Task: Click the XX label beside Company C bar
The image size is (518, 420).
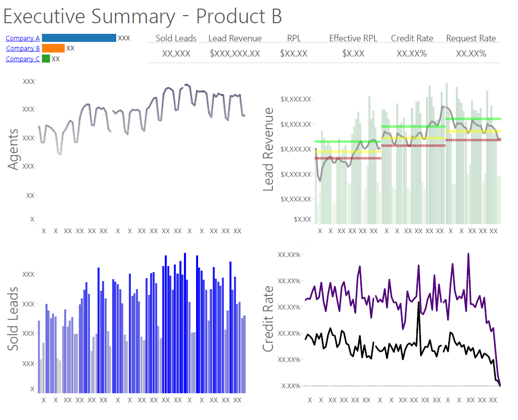Action: pyautogui.click(x=56, y=59)
